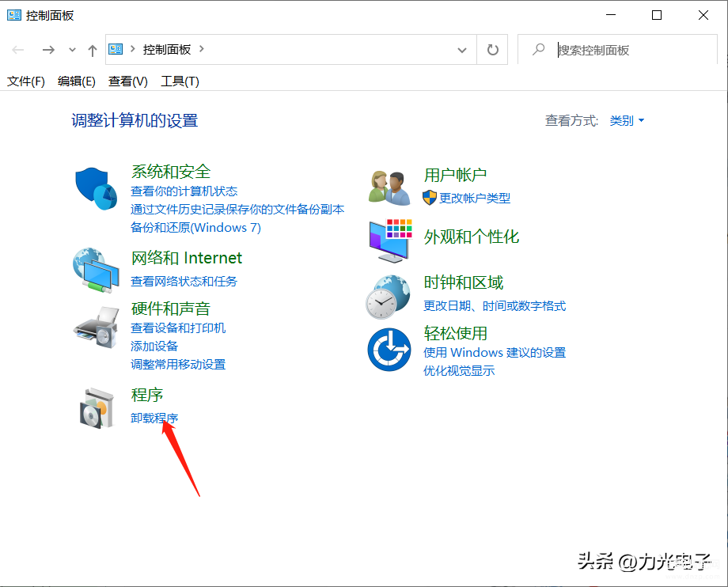728x587 pixels.
Task: Click the UAC shield beside 更改帐户类型
Action: (x=430, y=198)
